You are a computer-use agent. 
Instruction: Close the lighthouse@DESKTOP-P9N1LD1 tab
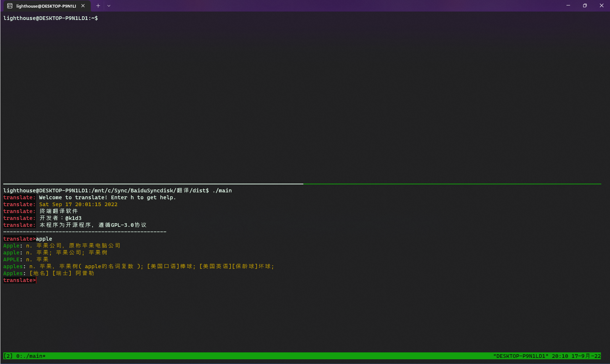tap(83, 6)
